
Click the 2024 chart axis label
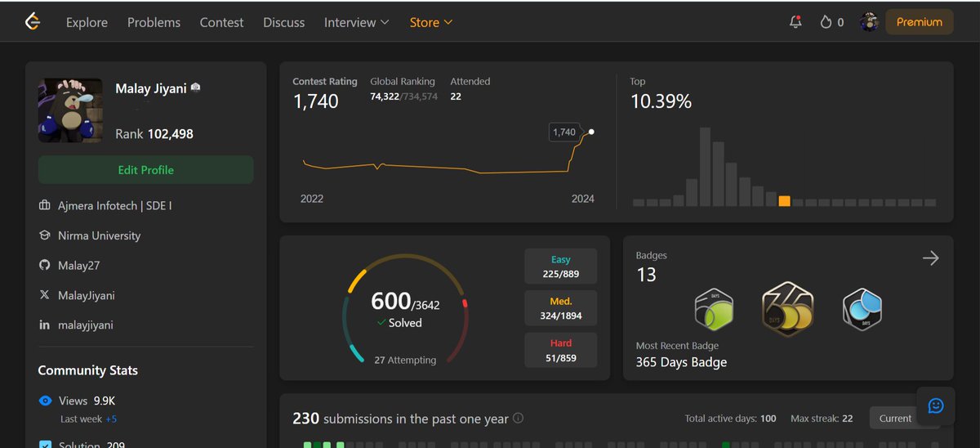coord(583,199)
